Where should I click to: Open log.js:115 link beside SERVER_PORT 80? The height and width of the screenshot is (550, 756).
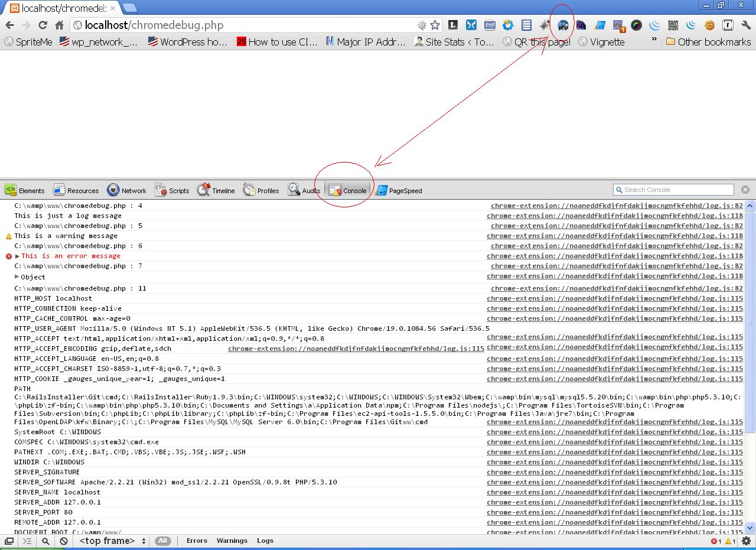[615, 512]
